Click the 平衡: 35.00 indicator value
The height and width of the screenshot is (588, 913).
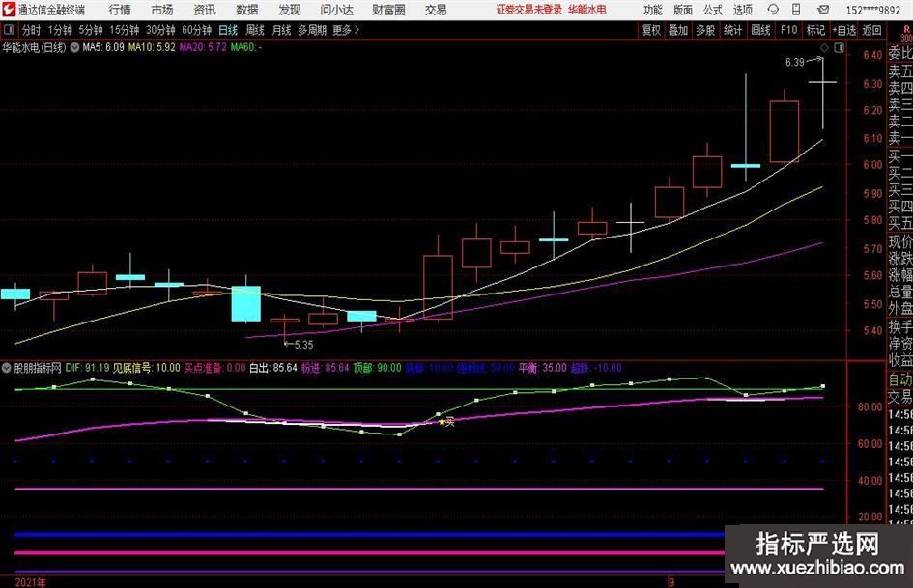tap(543, 368)
